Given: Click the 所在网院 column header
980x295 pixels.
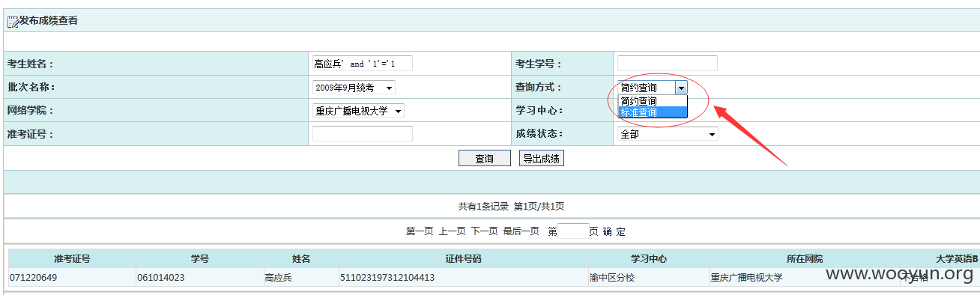Looking at the screenshot, I should click(805, 259).
